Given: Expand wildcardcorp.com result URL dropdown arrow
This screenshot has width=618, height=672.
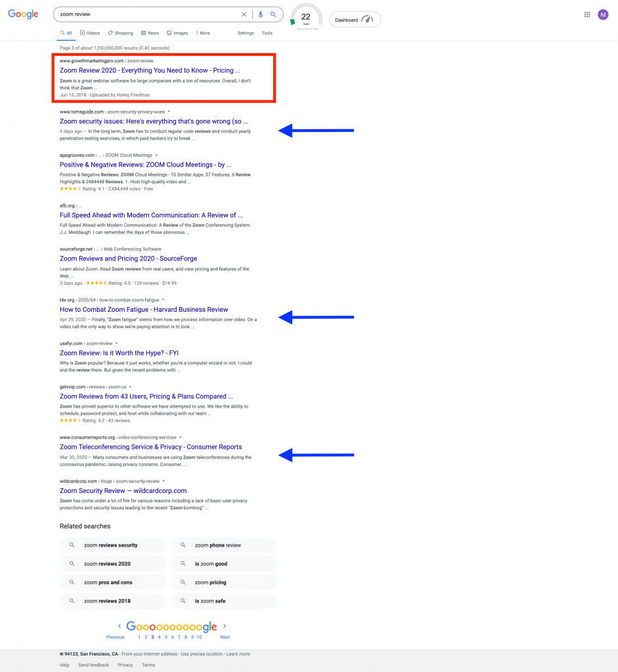Looking at the screenshot, I should (x=164, y=481).
